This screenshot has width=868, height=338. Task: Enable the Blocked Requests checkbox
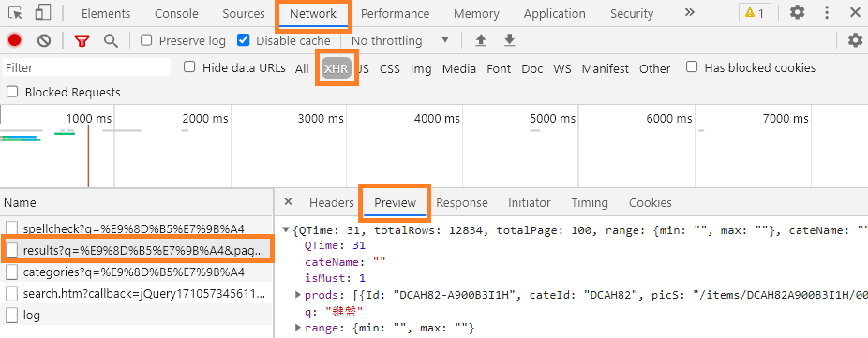coord(12,91)
